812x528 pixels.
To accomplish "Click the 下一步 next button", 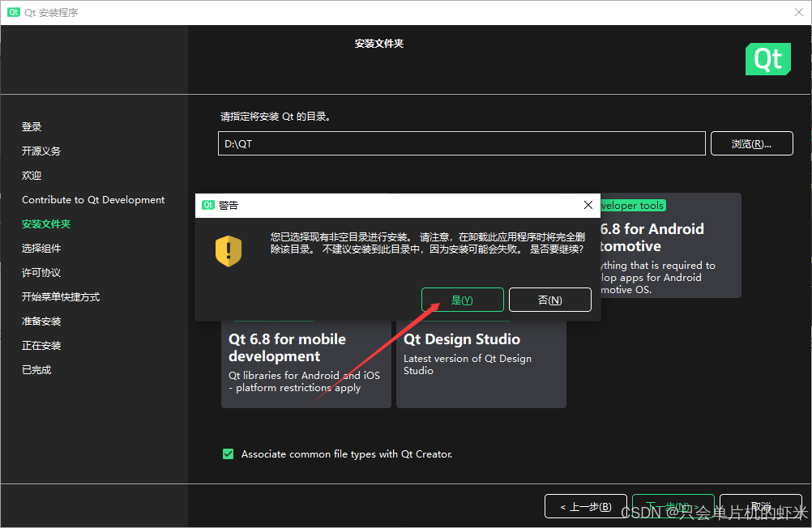I will pyautogui.click(x=673, y=505).
